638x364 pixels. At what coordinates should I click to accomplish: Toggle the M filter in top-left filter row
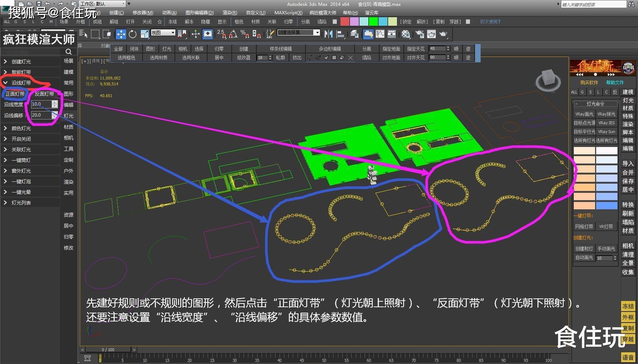pos(51,22)
